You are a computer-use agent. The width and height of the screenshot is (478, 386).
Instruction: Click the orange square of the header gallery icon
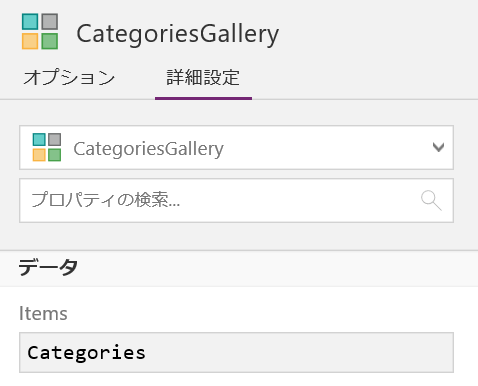pos(30,41)
